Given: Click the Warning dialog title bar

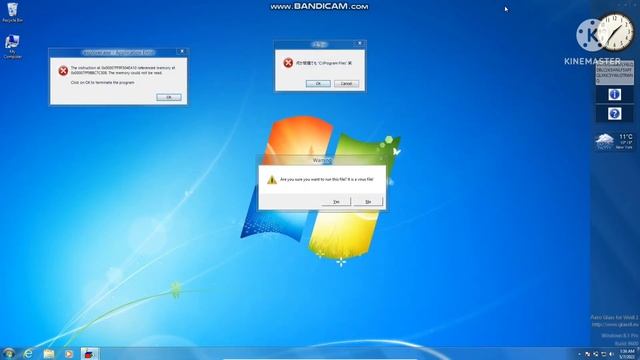Looking at the screenshot, I should tap(322, 160).
